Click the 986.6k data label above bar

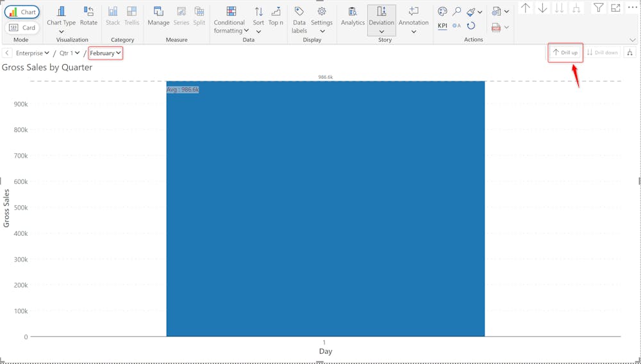pyautogui.click(x=326, y=77)
